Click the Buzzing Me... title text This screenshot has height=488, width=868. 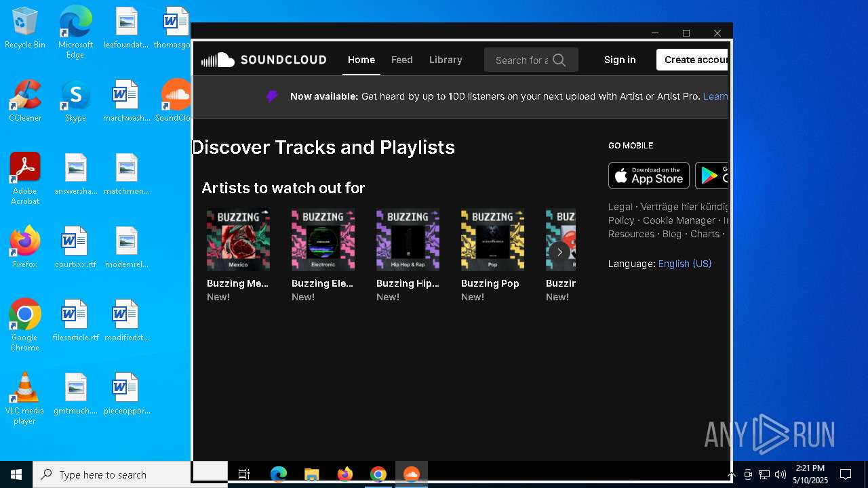click(238, 283)
